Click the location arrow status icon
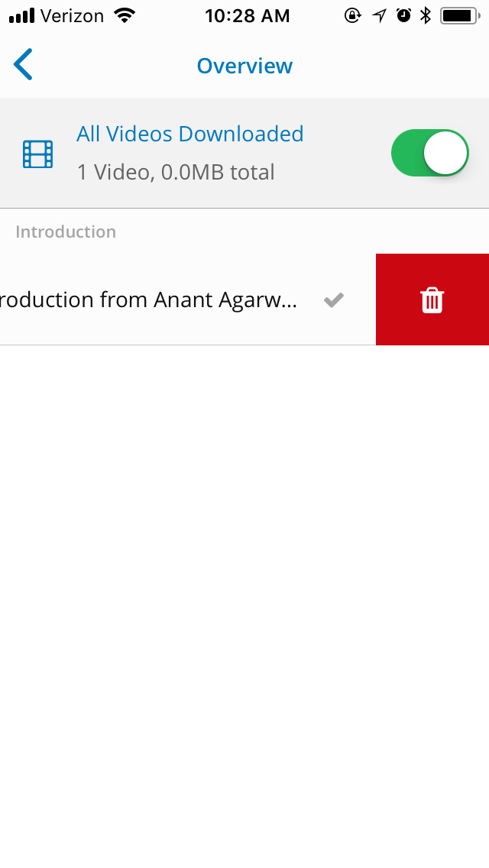The image size is (489, 868). click(x=380, y=15)
